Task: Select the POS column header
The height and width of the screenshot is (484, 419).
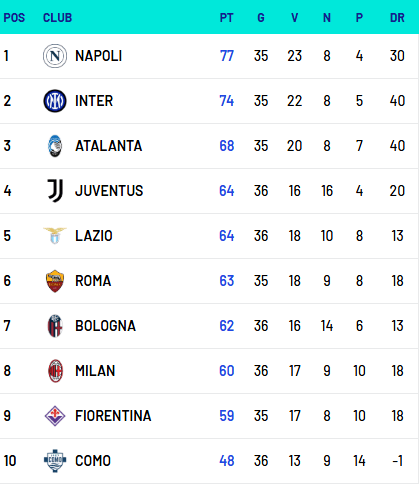Action: [x=14, y=18]
